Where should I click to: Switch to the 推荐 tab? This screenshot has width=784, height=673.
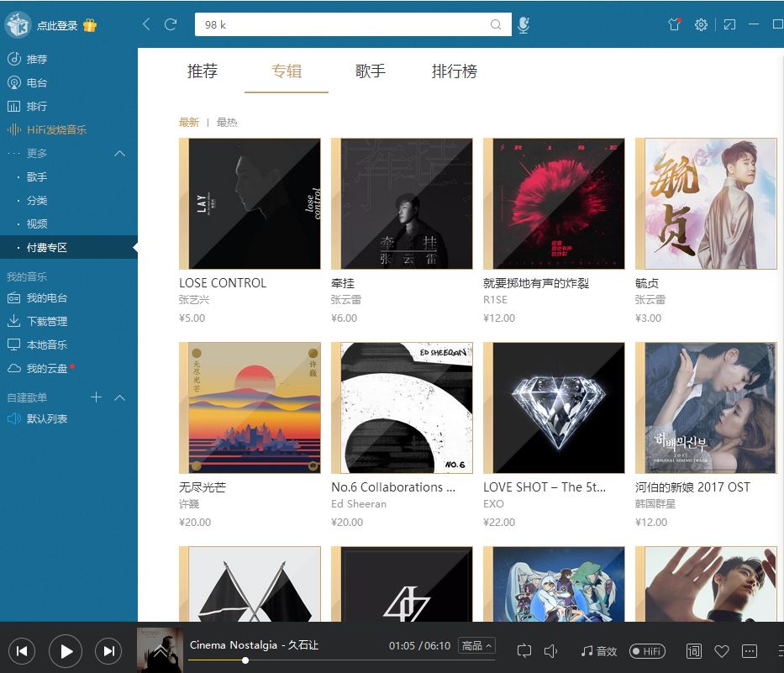[203, 71]
